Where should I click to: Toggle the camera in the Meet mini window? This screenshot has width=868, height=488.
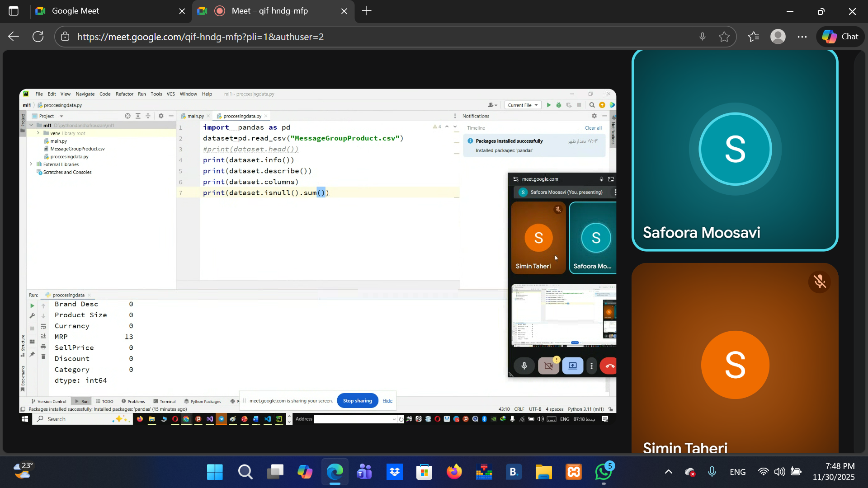[548, 366]
